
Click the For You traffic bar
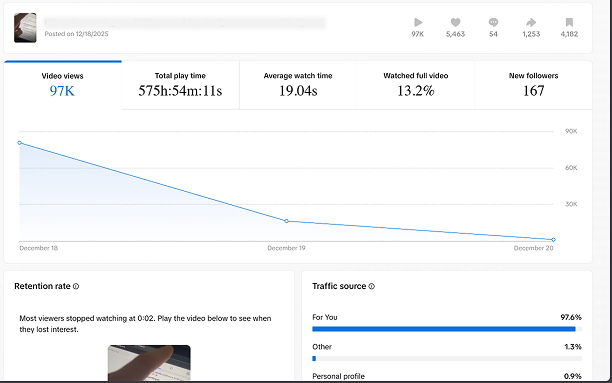pyautogui.click(x=447, y=329)
